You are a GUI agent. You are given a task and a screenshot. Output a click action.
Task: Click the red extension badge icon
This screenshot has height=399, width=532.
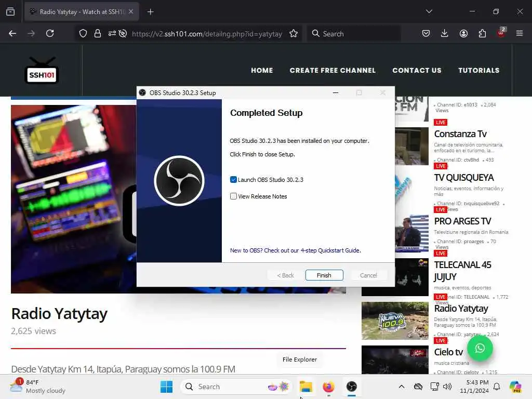501,33
